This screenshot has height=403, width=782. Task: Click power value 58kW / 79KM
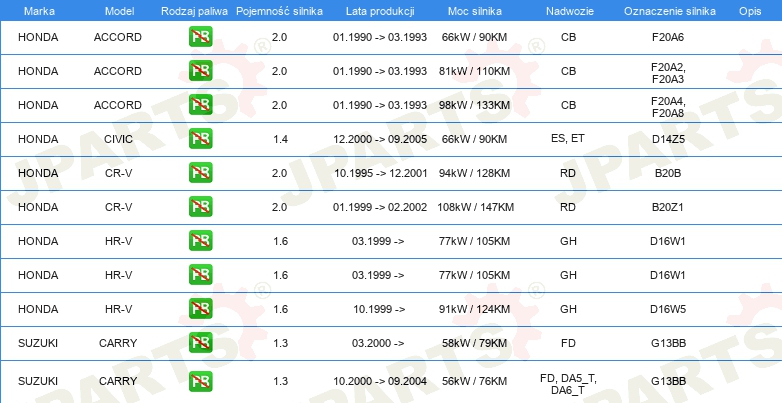click(x=474, y=343)
